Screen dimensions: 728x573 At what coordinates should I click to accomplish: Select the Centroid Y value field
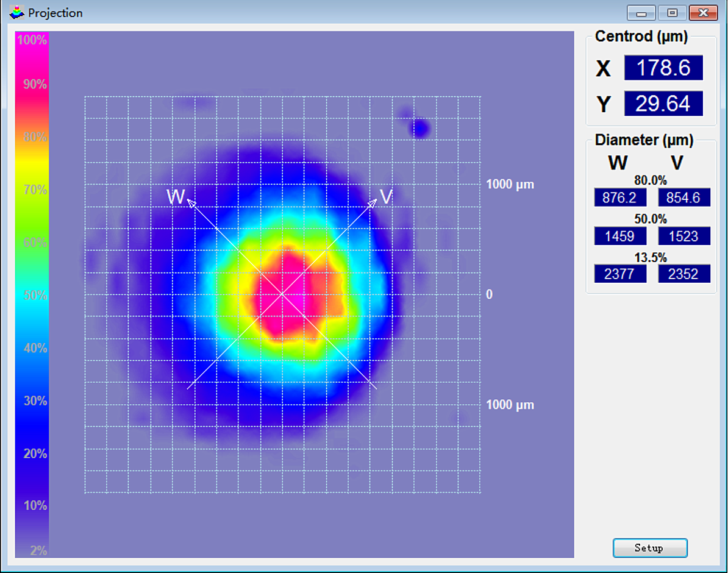663,104
